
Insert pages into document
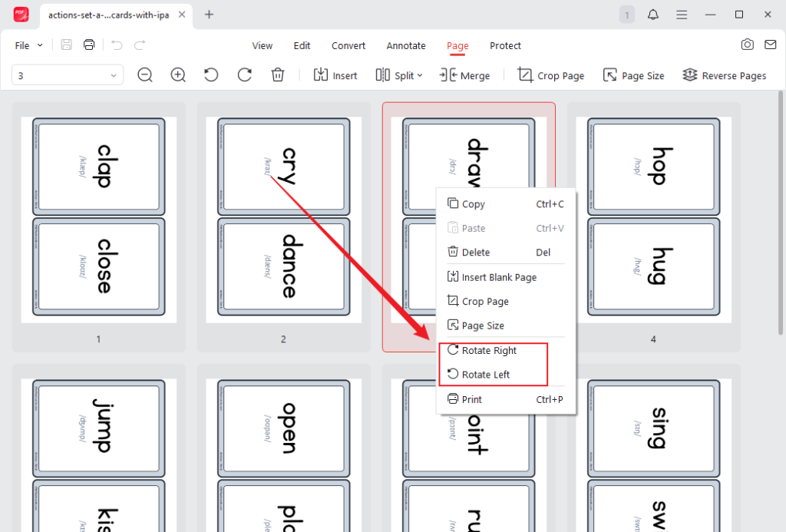pos(335,75)
